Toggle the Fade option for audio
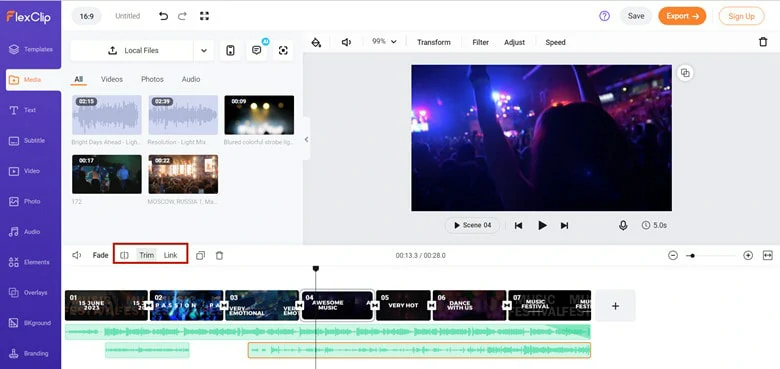The height and width of the screenshot is (369, 780). point(100,255)
